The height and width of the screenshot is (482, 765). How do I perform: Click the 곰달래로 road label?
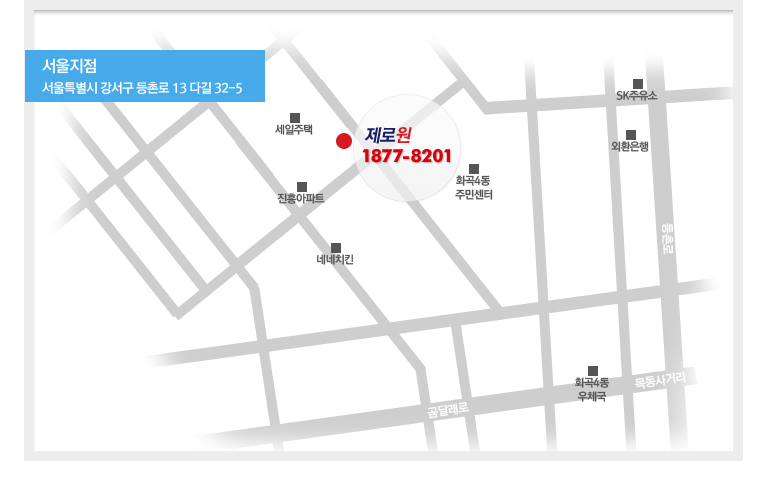[x=447, y=408]
